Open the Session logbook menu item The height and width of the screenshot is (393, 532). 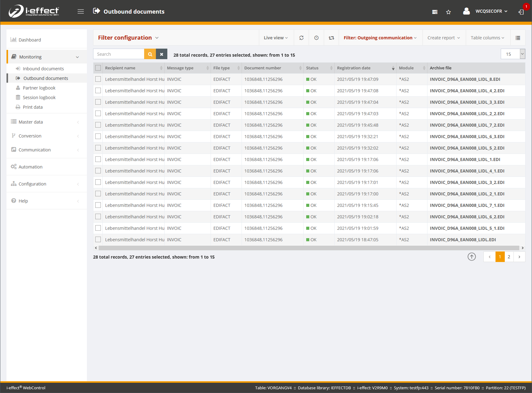point(39,98)
